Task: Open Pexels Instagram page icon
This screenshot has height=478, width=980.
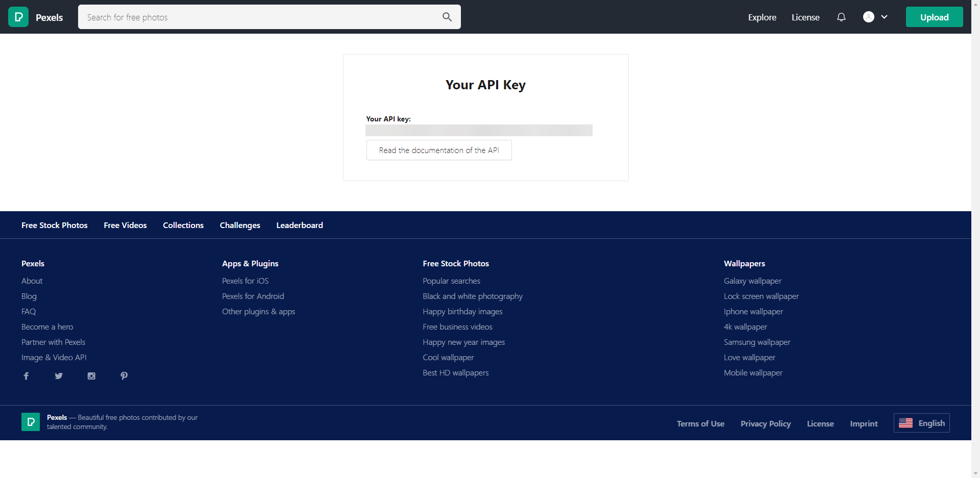Action: pyautogui.click(x=91, y=376)
